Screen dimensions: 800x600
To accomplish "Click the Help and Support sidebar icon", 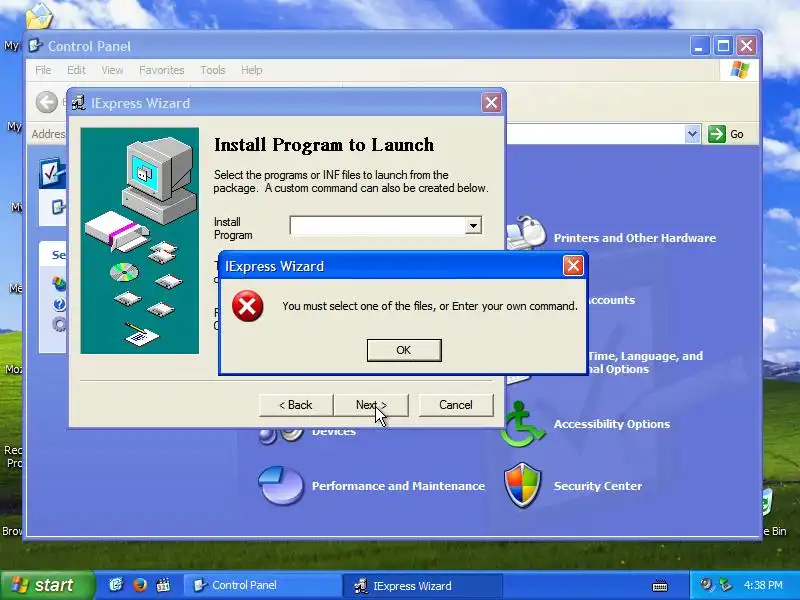I will click(x=59, y=305).
